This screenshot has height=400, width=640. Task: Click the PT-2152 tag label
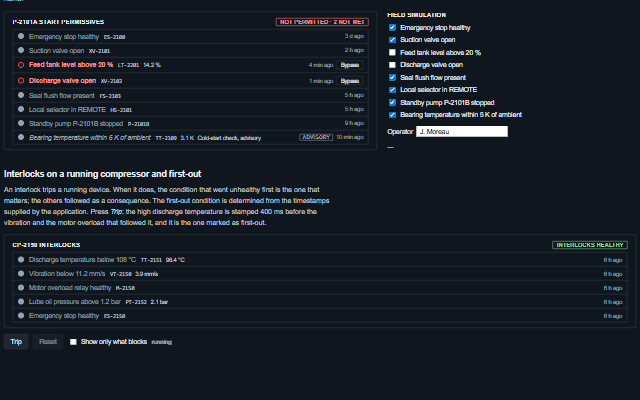click(136, 302)
